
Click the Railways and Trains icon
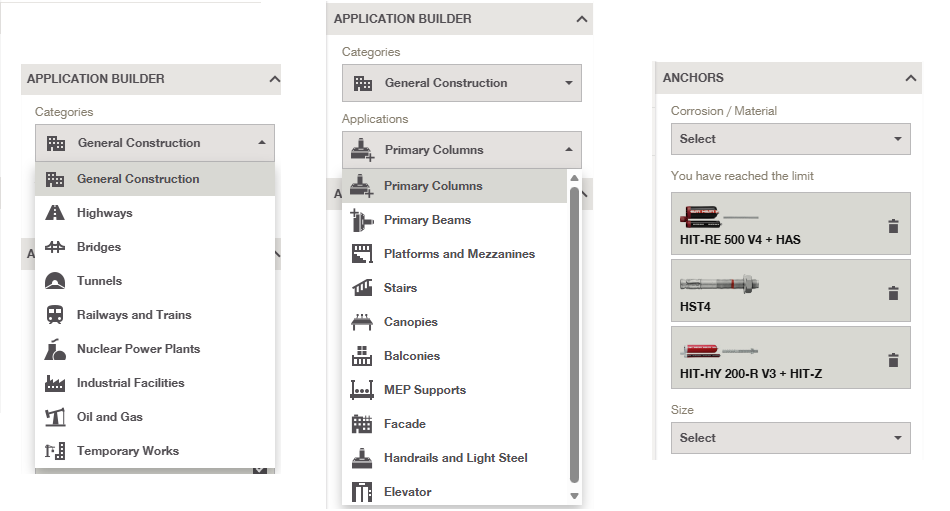click(x=55, y=315)
